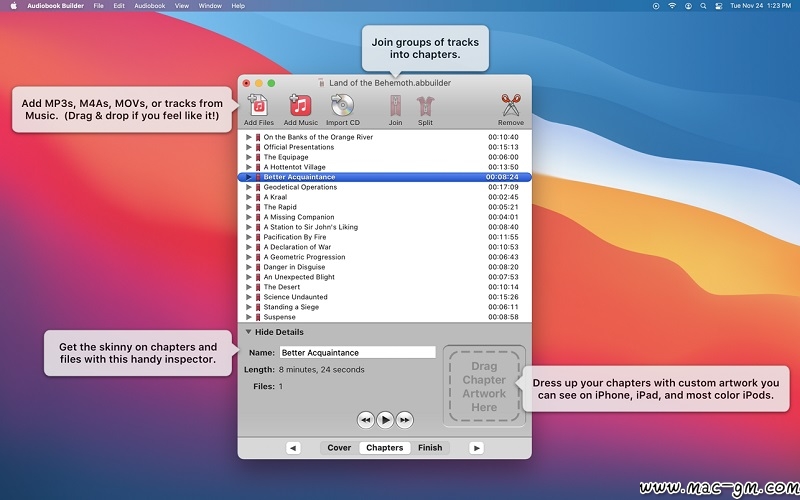Open the Control Center icon
This screenshot has height=500, width=800.
(718, 6)
